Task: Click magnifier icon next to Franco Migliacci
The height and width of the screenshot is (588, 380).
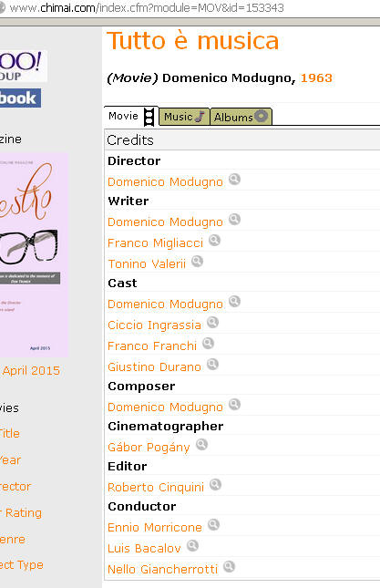Action: 214,241
